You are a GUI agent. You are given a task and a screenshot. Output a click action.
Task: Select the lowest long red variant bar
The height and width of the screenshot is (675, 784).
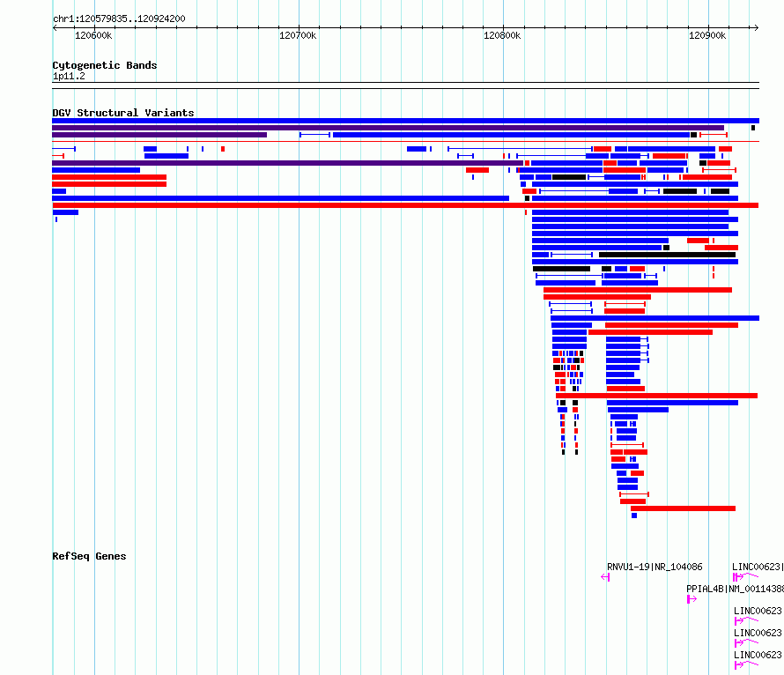point(683,508)
